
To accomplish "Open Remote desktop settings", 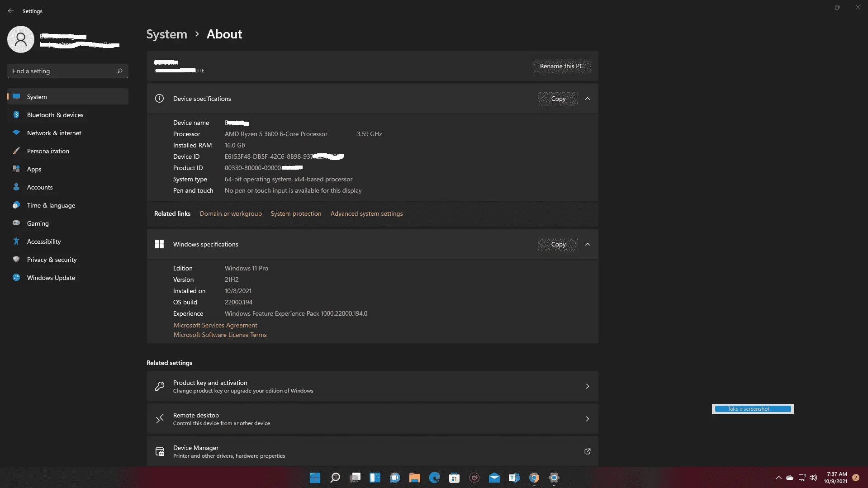I will (372, 419).
